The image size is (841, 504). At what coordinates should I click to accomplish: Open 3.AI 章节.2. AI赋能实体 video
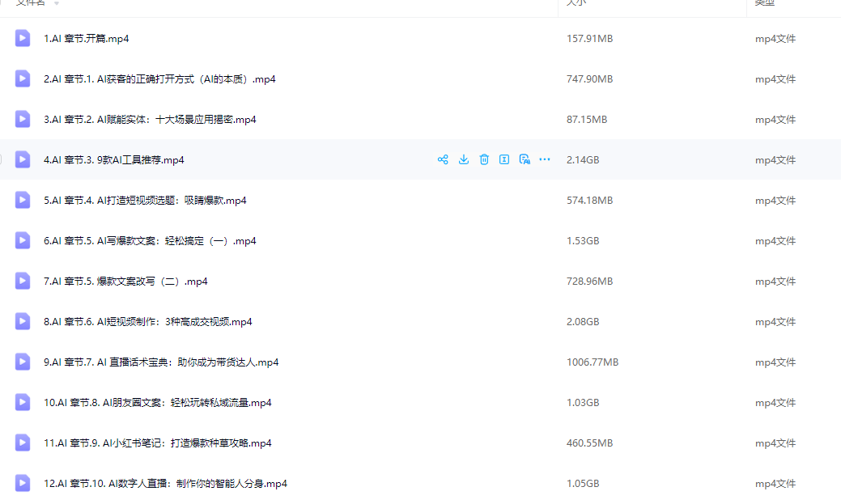pyautogui.click(x=150, y=120)
